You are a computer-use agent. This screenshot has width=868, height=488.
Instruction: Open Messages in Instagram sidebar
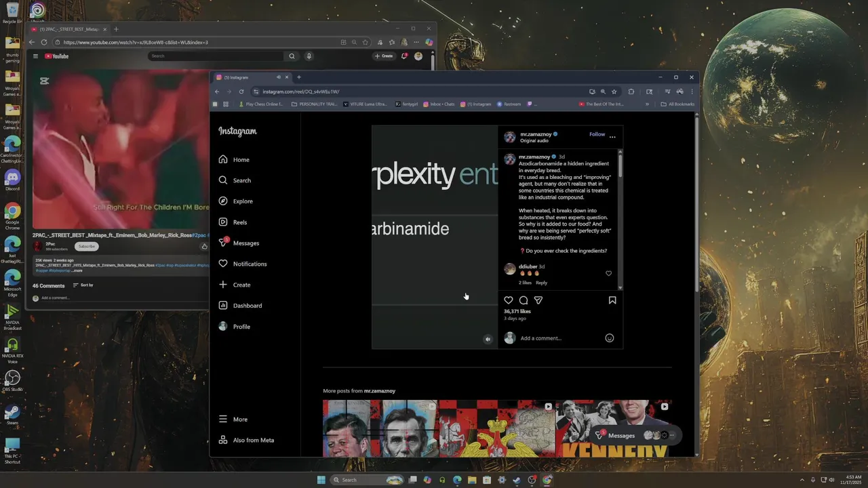239,243
